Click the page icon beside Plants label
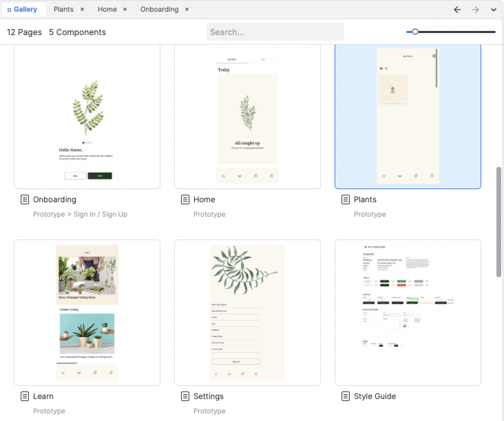Viewport: 504px width, 421px height. point(346,199)
